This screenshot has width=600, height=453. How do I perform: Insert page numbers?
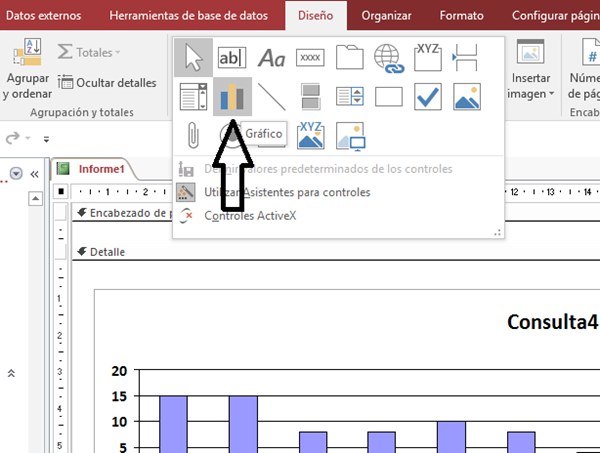584,69
